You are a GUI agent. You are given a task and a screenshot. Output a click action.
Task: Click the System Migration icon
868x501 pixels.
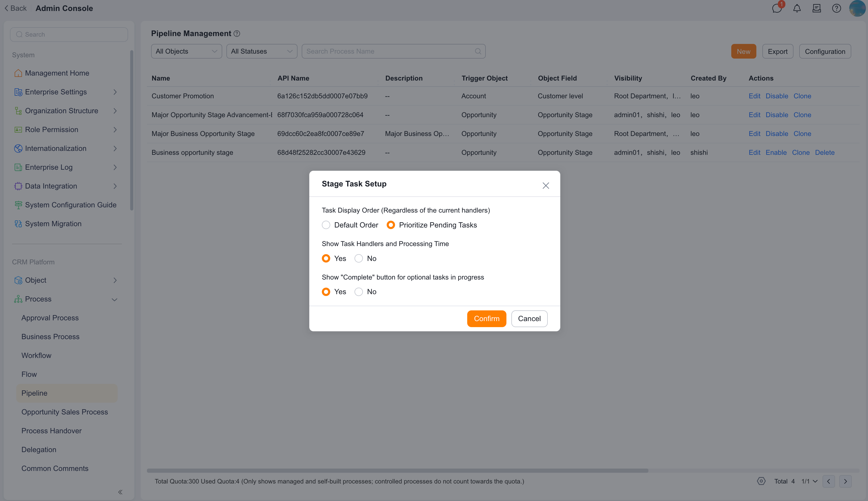[18, 224]
